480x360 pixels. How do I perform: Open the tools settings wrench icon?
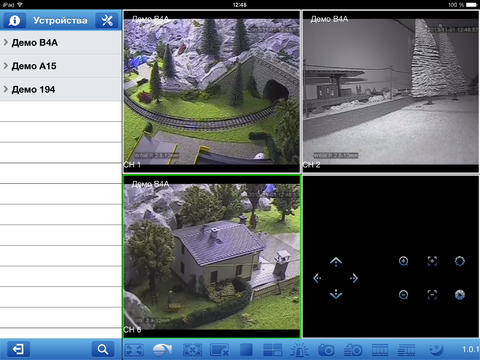pos(107,20)
